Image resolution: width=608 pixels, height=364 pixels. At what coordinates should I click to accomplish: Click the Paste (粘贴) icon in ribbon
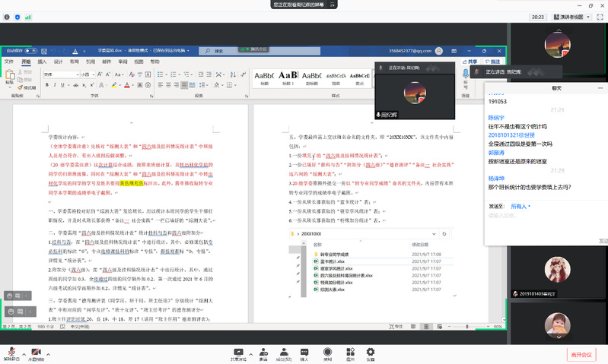(11, 76)
